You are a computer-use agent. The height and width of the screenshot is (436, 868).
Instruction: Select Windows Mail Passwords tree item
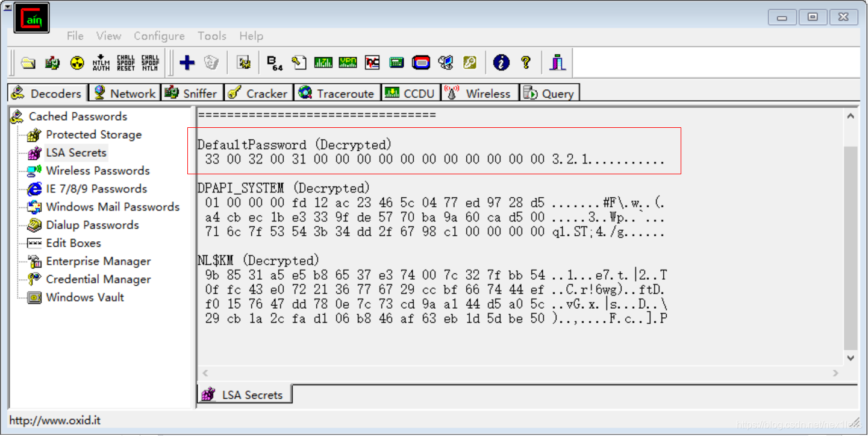[113, 207]
